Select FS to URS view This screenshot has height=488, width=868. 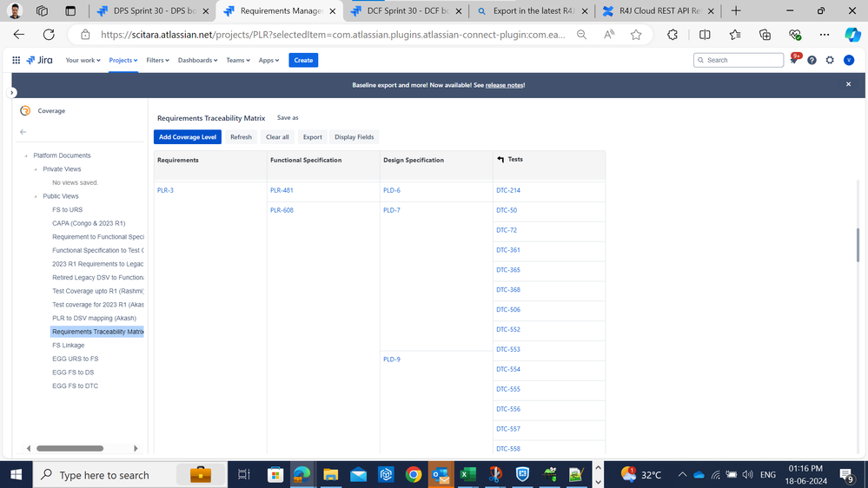68,209
